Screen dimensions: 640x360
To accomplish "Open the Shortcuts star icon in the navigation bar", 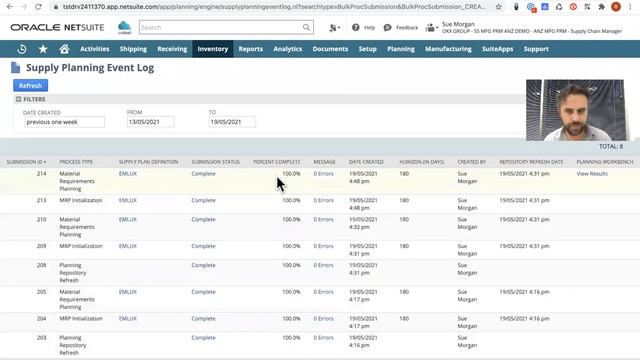I will [x=43, y=49].
